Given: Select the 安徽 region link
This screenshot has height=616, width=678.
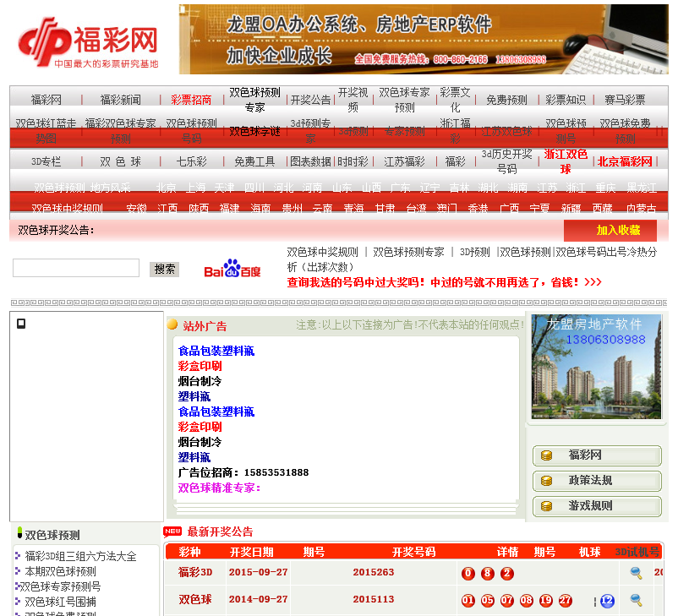Looking at the screenshot, I should click(x=137, y=209).
